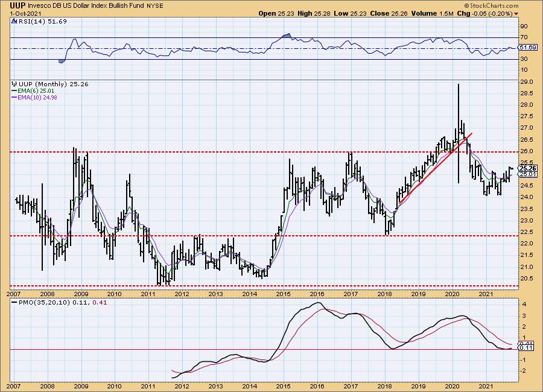Click the Open 25.23 value
The width and height of the screenshot is (543, 392).
point(276,13)
